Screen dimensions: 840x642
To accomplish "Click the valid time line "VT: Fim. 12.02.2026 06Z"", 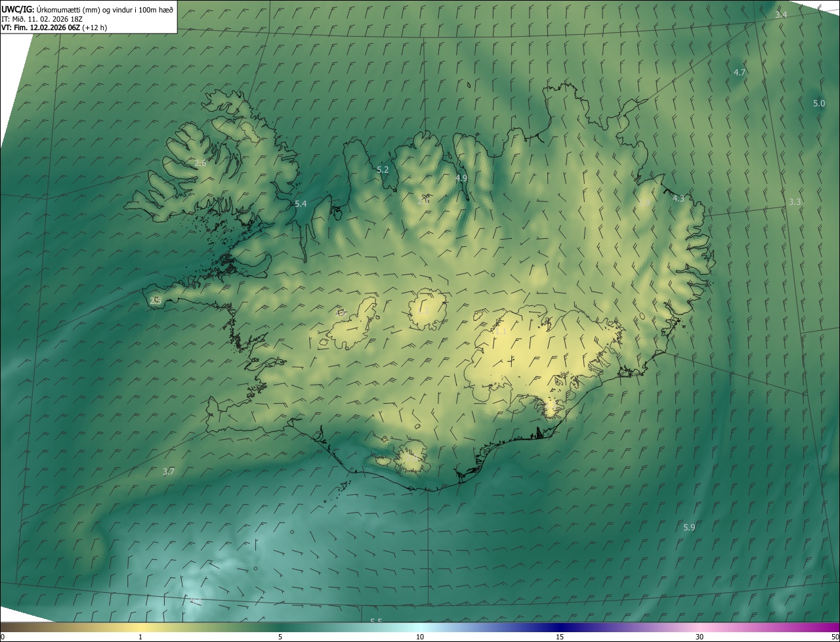I will (41, 28).
